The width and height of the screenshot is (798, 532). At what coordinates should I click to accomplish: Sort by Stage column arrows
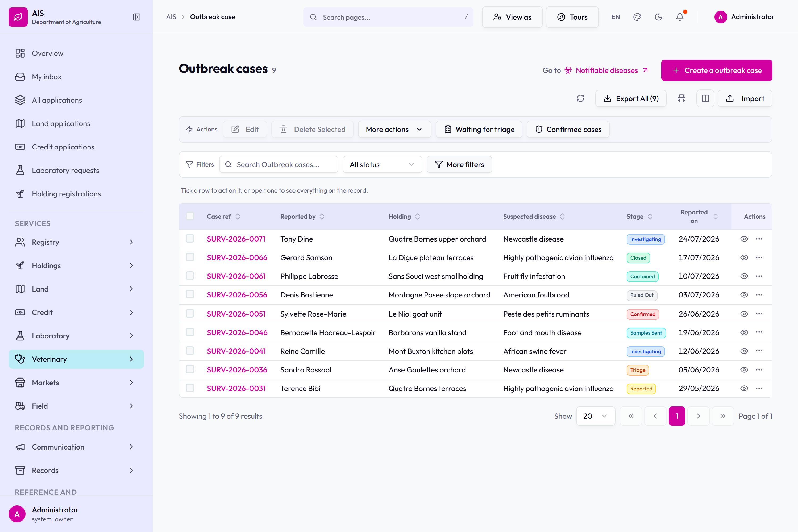coord(650,217)
